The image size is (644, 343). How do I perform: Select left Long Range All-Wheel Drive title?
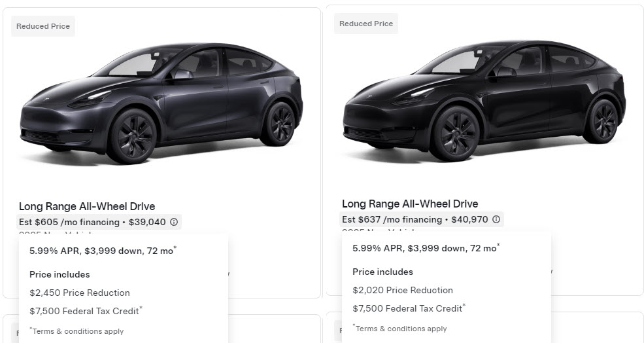click(x=87, y=207)
